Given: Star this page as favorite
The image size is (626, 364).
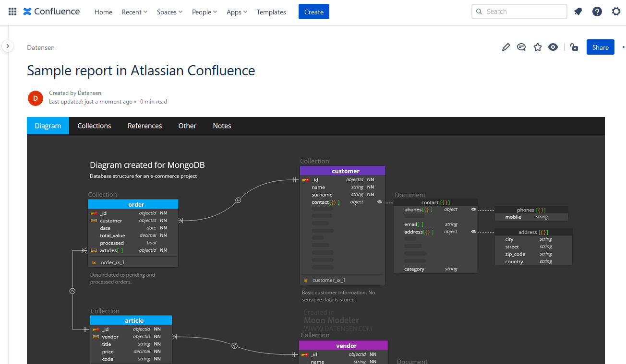Looking at the screenshot, I should 538,47.
